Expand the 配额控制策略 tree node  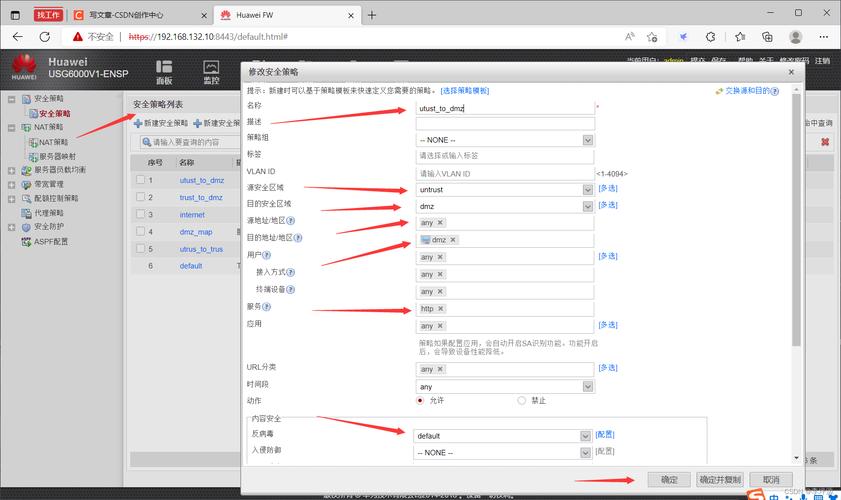point(11,199)
